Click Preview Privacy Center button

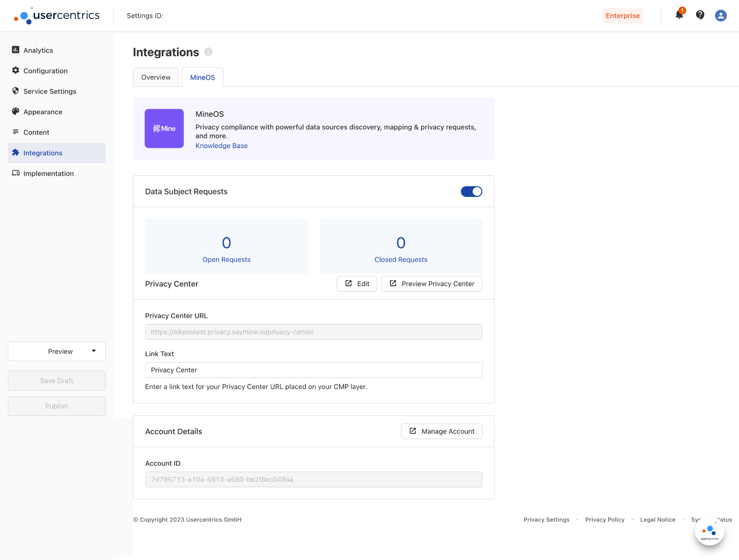[432, 283]
